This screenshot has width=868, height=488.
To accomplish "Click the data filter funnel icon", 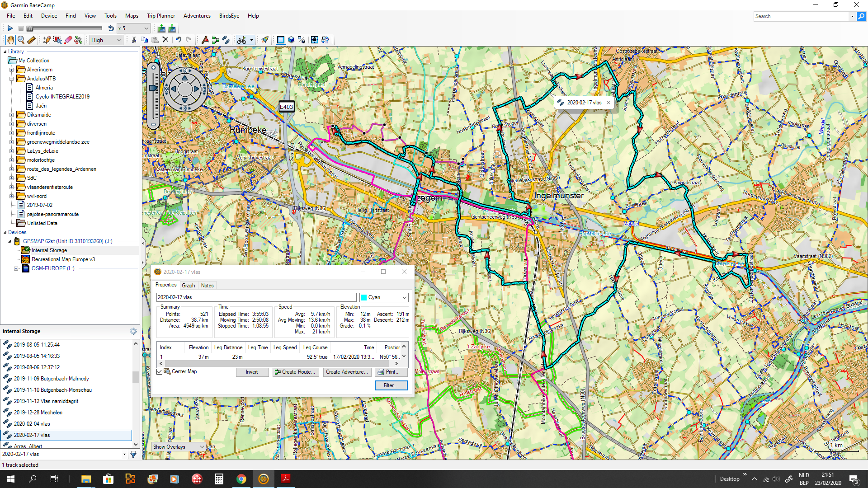I will (x=133, y=454).
